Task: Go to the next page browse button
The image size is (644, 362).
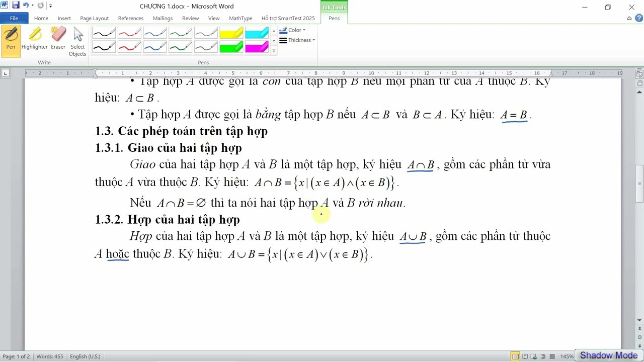Action: [x=639, y=345]
